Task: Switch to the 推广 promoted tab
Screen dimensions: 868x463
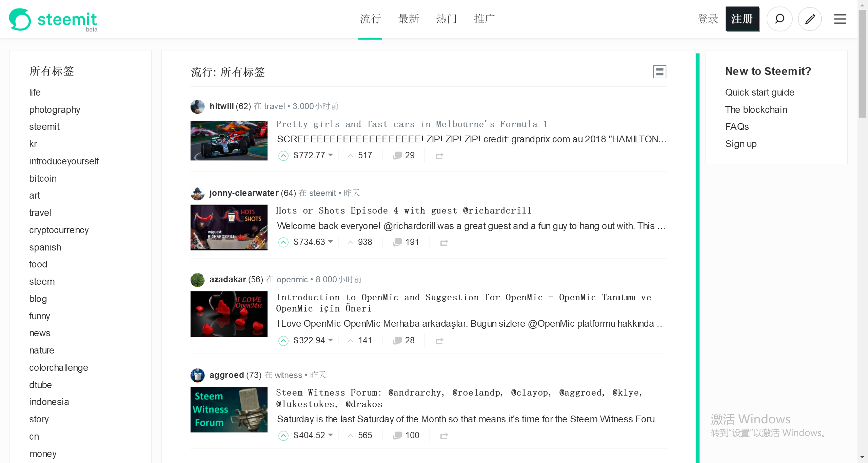Action: 484,19
